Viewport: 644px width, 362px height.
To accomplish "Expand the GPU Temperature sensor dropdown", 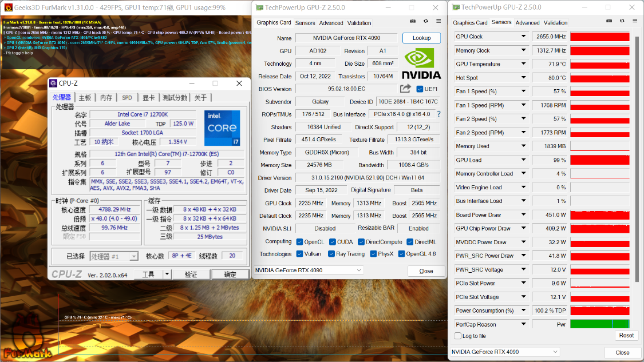I will coord(523,64).
